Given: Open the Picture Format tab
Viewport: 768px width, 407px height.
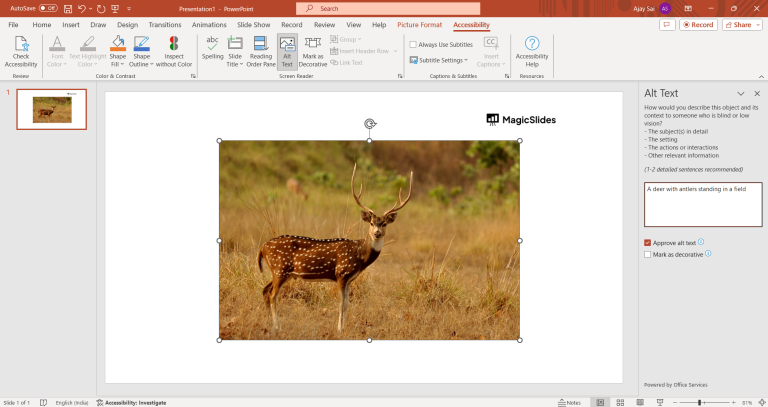Looking at the screenshot, I should pyautogui.click(x=420, y=24).
